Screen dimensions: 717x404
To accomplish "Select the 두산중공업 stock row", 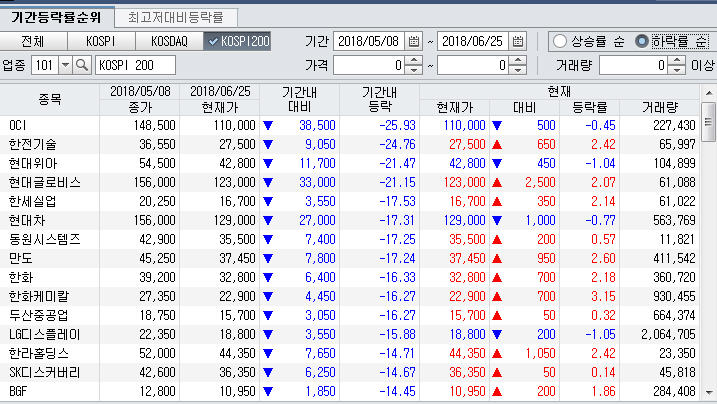I will [350, 315].
